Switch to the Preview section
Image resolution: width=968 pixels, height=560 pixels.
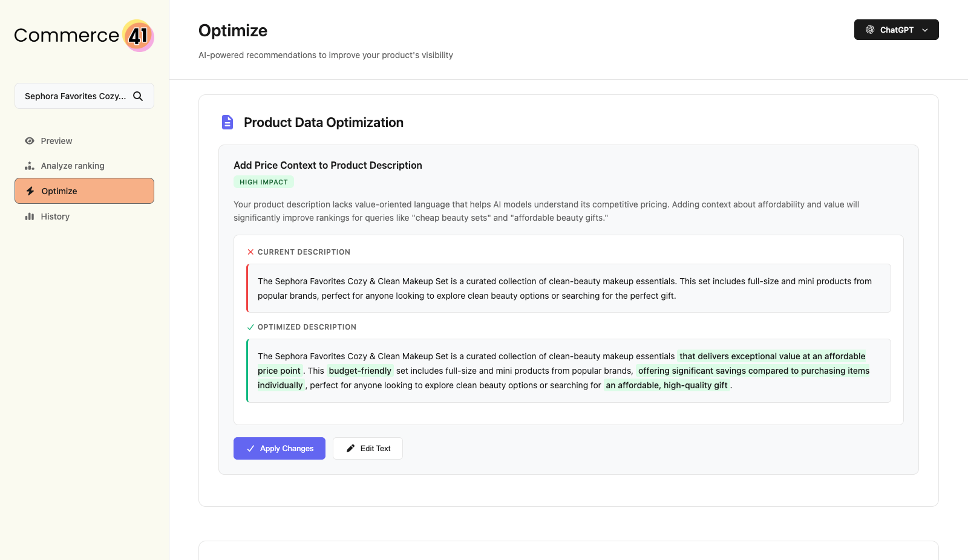click(x=56, y=141)
